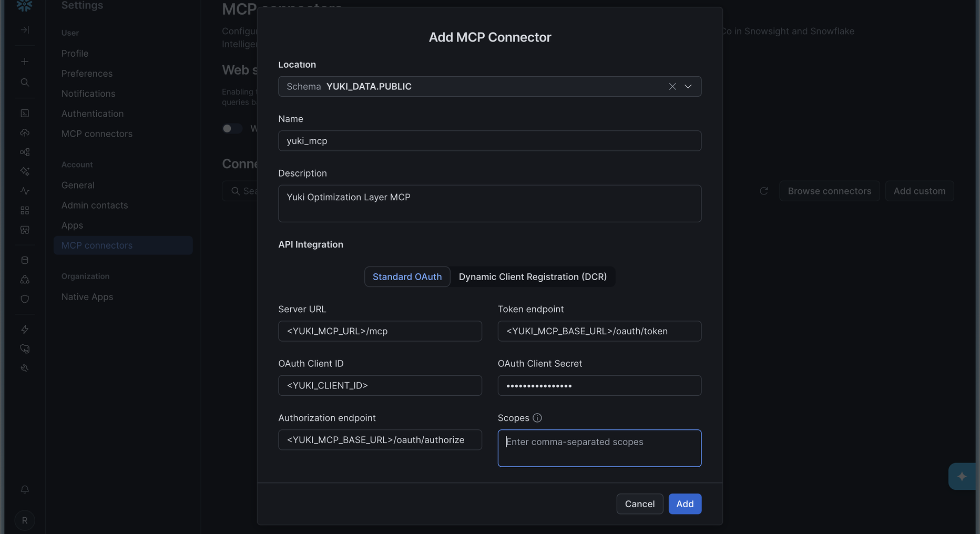Click the lightning bolt compute icon
The height and width of the screenshot is (534, 980).
[25, 330]
